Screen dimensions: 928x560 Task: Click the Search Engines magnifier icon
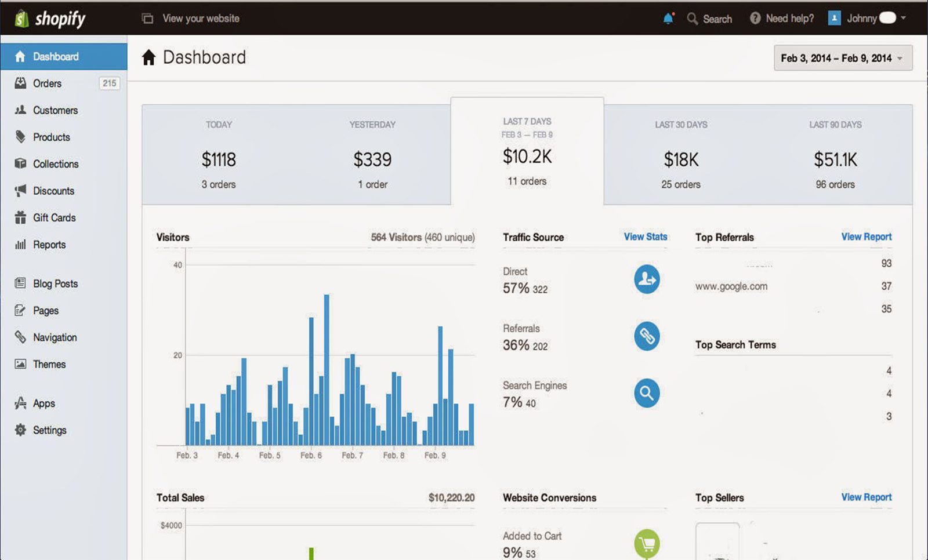coord(647,394)
